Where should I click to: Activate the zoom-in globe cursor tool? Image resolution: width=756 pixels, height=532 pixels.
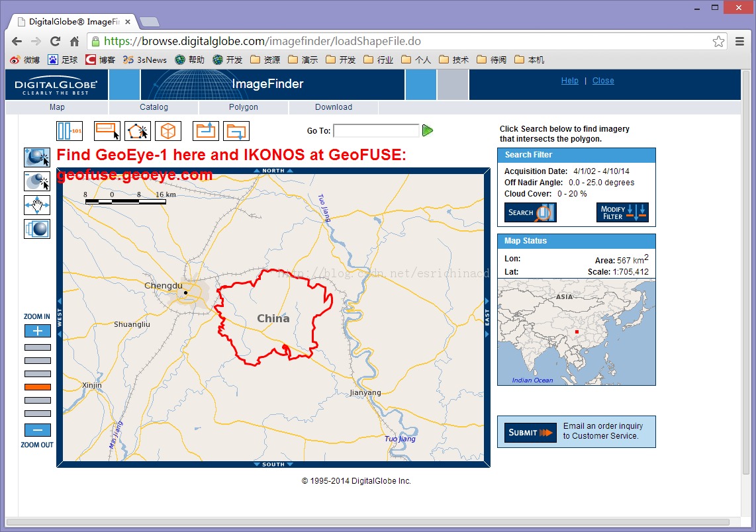37,157
